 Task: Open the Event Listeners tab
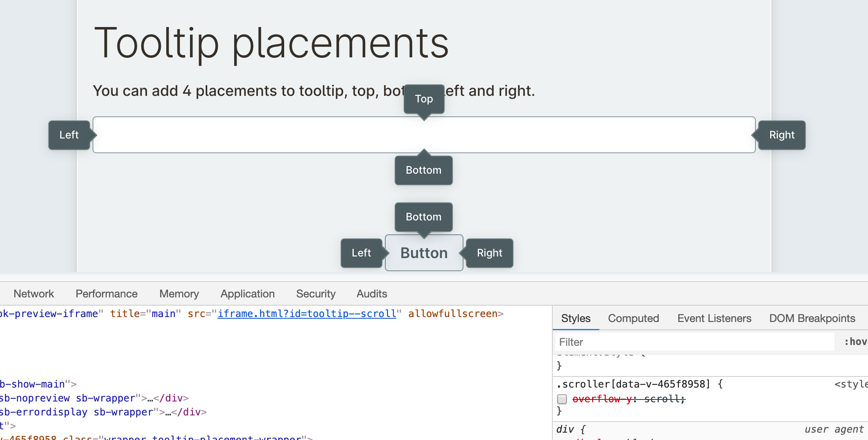pyautogui.click(x=714, y=318)
